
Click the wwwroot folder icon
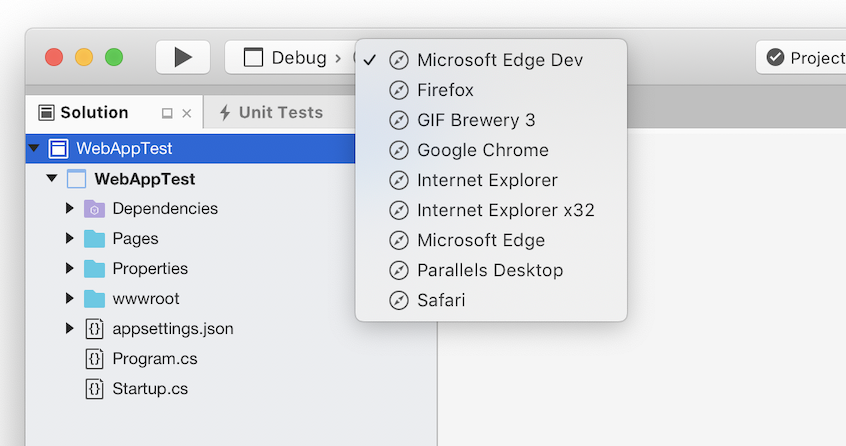[x=95, y=299]
